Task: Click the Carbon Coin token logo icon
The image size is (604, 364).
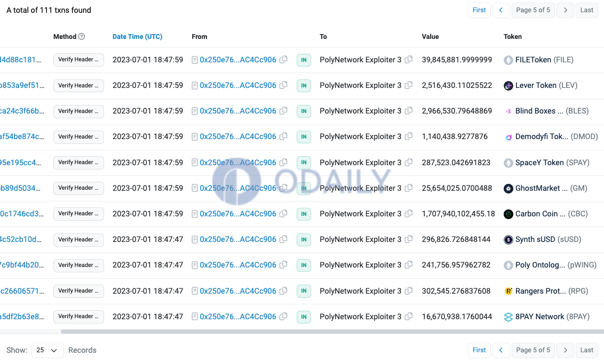Action: pyautogui.click(x=508, y=214)
